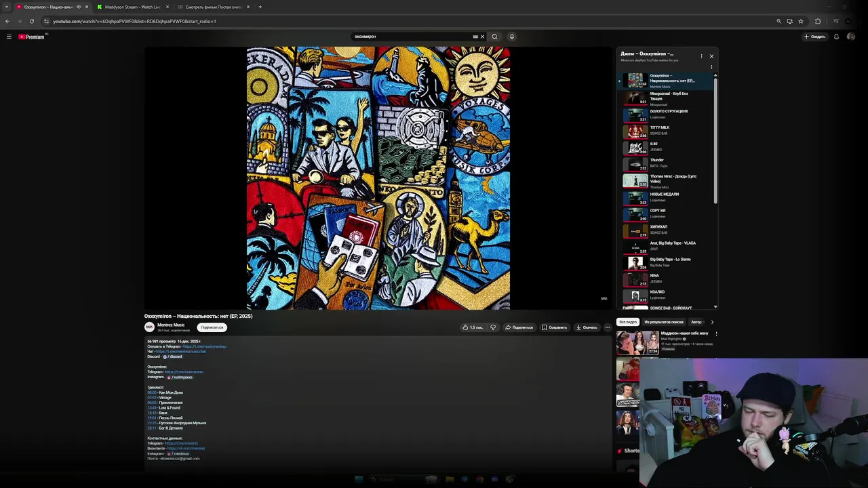Viewport: 868px width, 488px height.
Task: Open the tab search dropdown arrow
Action: 6,7
